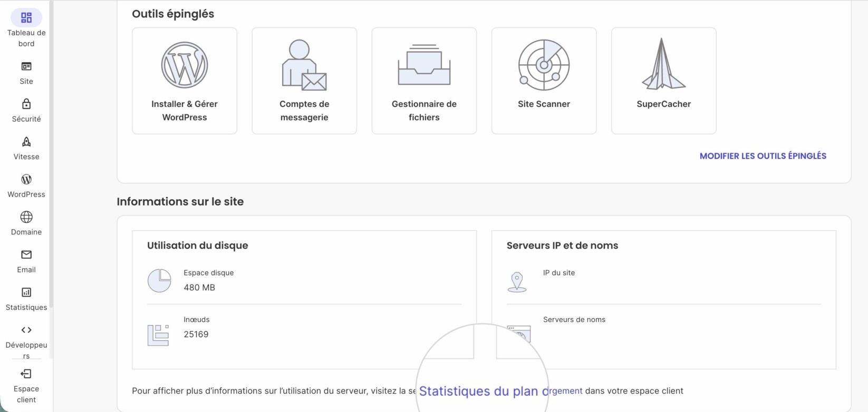
Task: Click the IP du site label
Action: 559,273
